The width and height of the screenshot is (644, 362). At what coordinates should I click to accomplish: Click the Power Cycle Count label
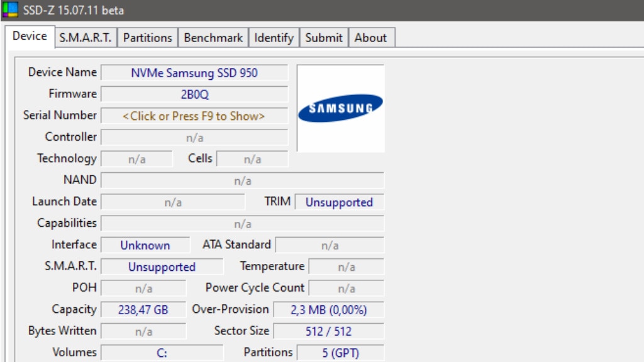[255, 288]
